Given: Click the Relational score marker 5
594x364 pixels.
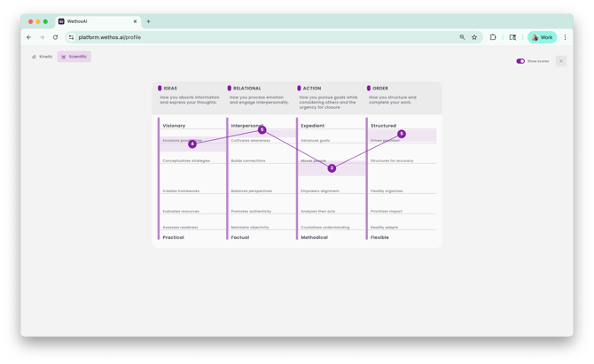Looking at the screenshot, I should tap(262, 130).
